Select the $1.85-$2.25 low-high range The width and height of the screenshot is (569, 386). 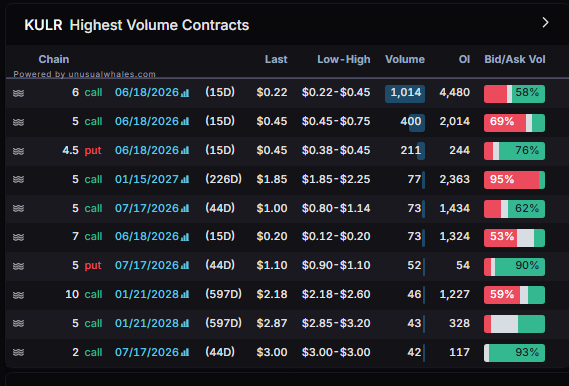336,179
